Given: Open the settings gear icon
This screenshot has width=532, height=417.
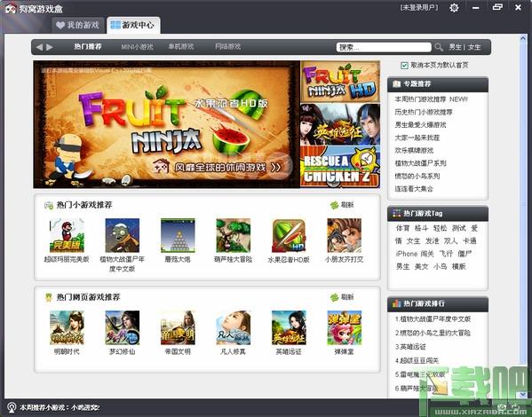Looking at the screenshot, I should point(454,8).
